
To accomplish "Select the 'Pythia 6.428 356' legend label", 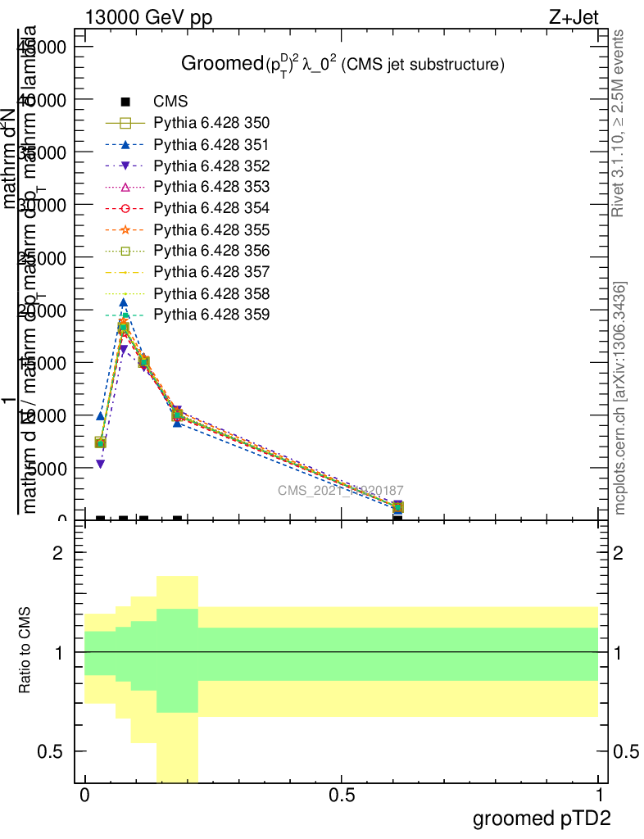I will 211,251.
